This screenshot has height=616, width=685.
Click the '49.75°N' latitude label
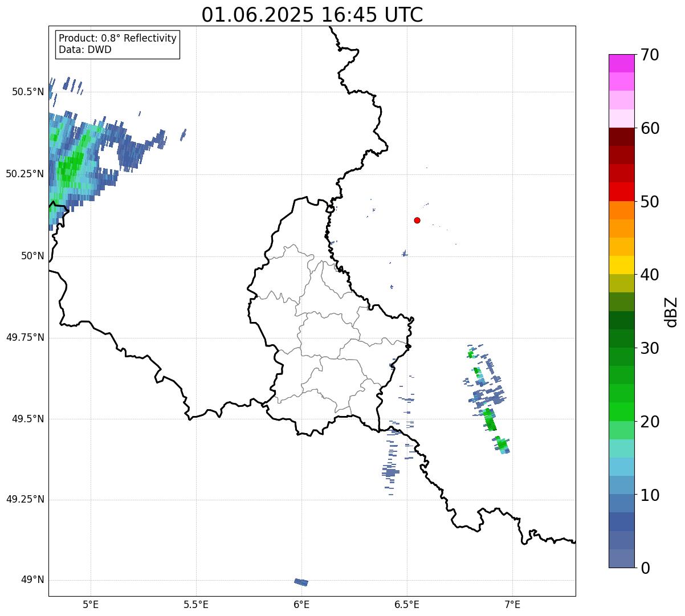tap(25, 337)
